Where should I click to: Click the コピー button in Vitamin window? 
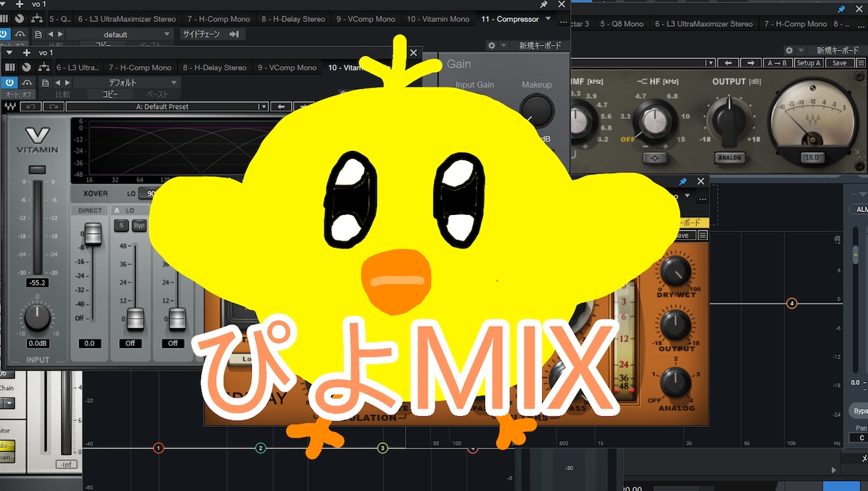pyautogui.click(x=110, y=94)
